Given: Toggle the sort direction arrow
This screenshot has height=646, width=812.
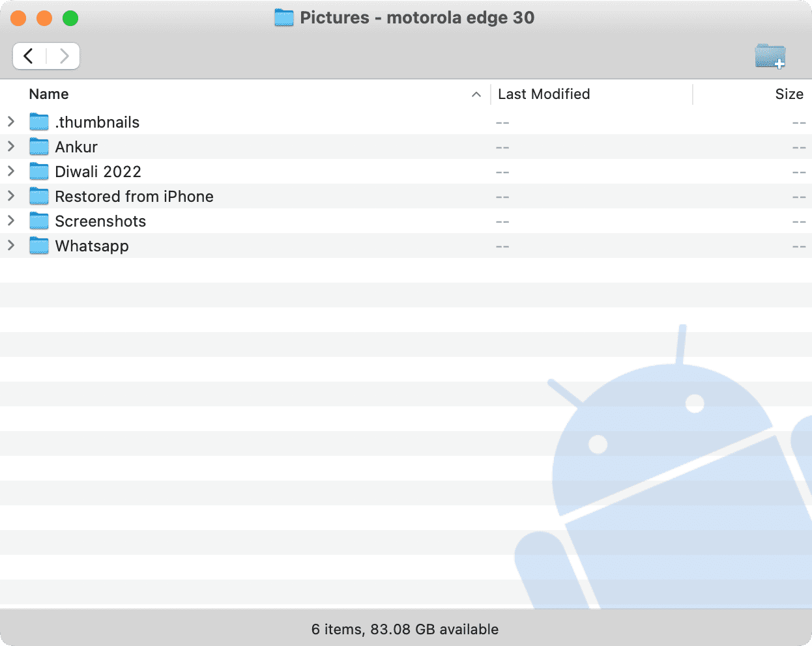Looking at the screenshot, I should 476,94.
